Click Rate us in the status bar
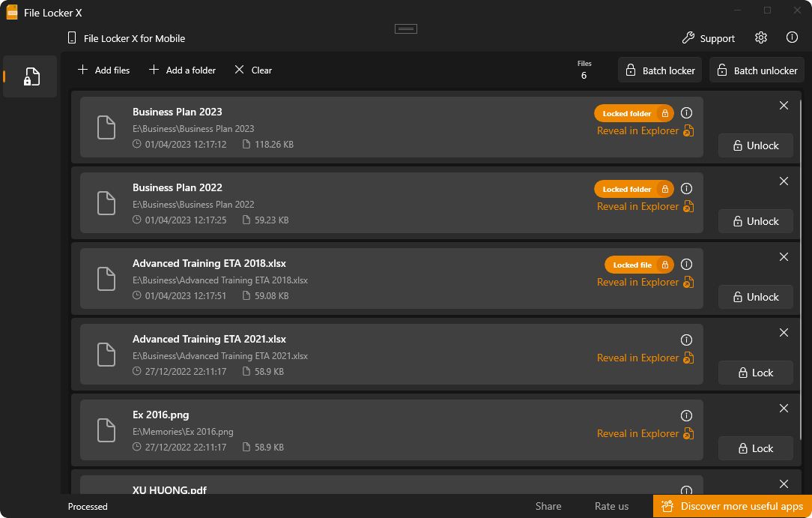The width and height of the screenshot is (812, 518). click(611, 506)
